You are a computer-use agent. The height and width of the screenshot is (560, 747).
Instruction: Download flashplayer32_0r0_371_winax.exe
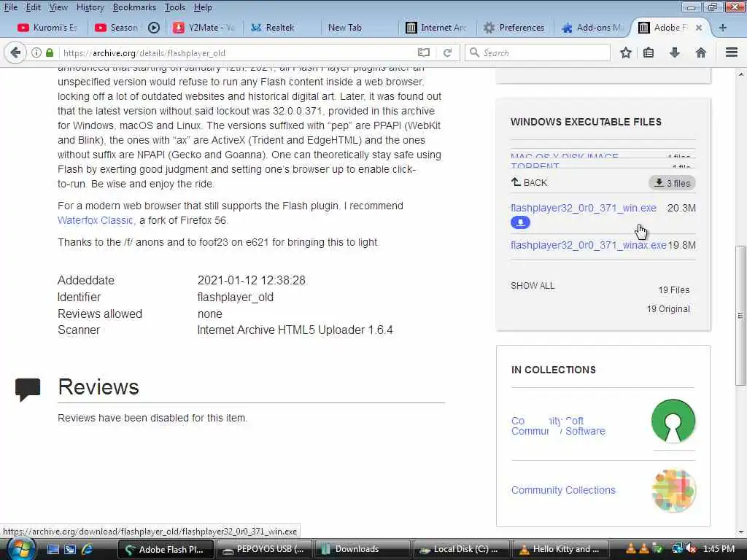589,245
